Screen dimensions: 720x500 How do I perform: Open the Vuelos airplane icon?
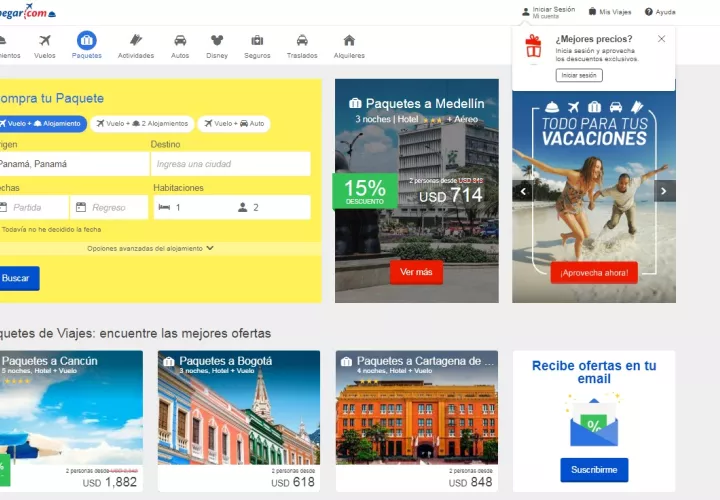point(44,41)
